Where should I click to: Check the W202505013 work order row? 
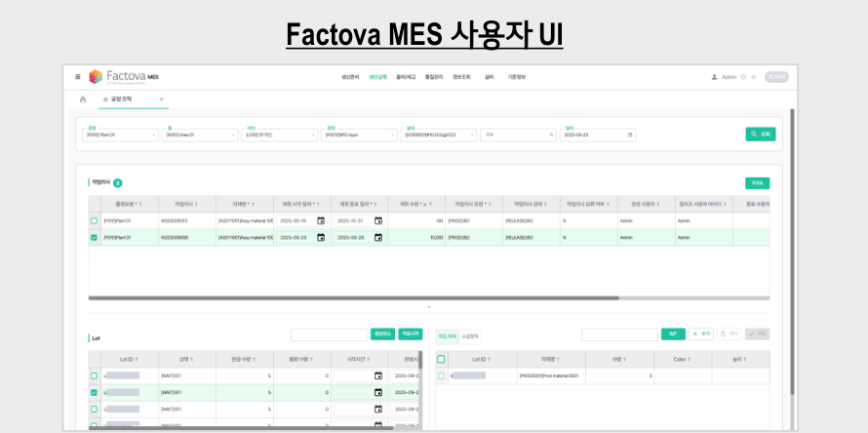[x=94, y=221]
